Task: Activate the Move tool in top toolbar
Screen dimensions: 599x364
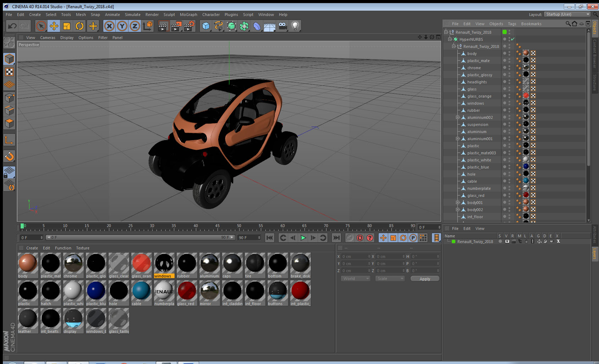Action: click(54, 26)
